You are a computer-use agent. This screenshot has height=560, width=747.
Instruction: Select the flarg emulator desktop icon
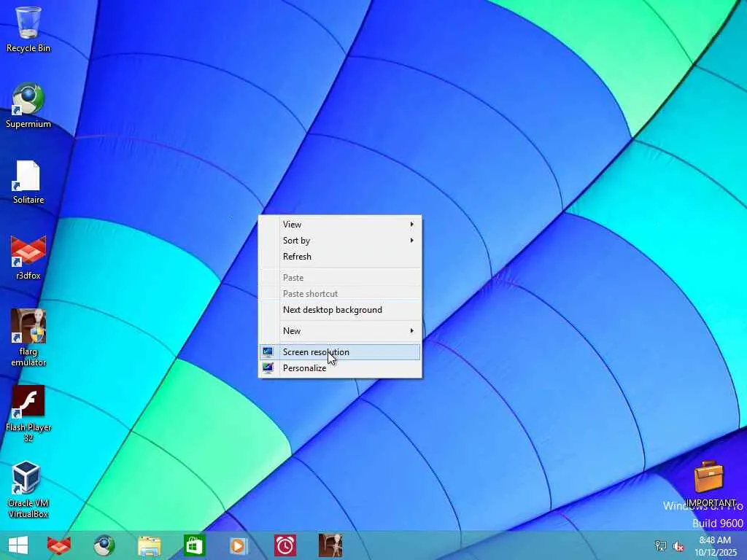(x=28, y=327)
